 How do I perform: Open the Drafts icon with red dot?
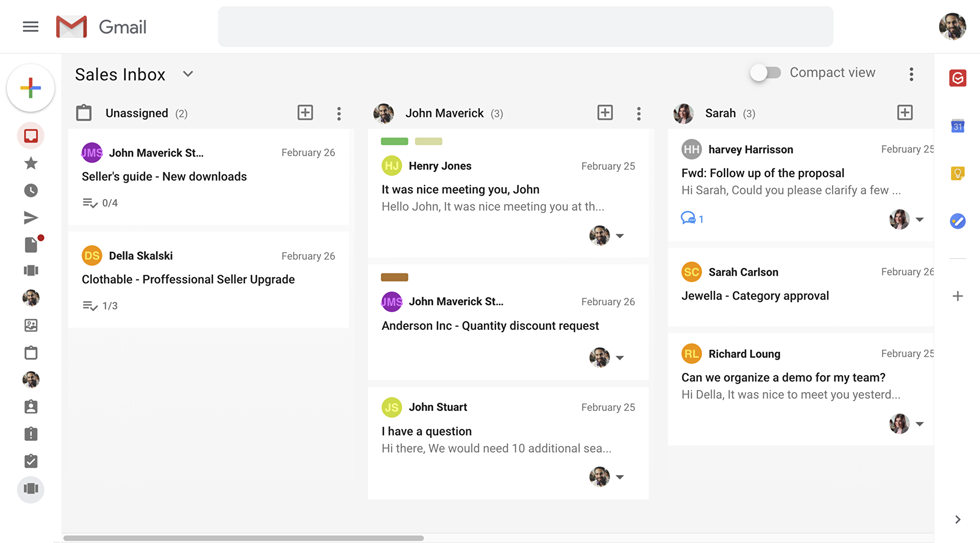pos(32,244)
